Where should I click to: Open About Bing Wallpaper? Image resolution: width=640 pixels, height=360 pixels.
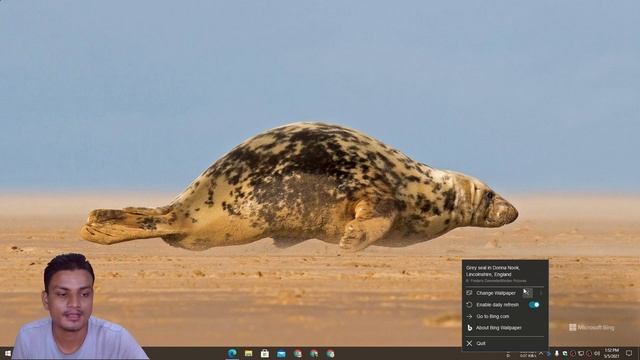pos(499,328)
